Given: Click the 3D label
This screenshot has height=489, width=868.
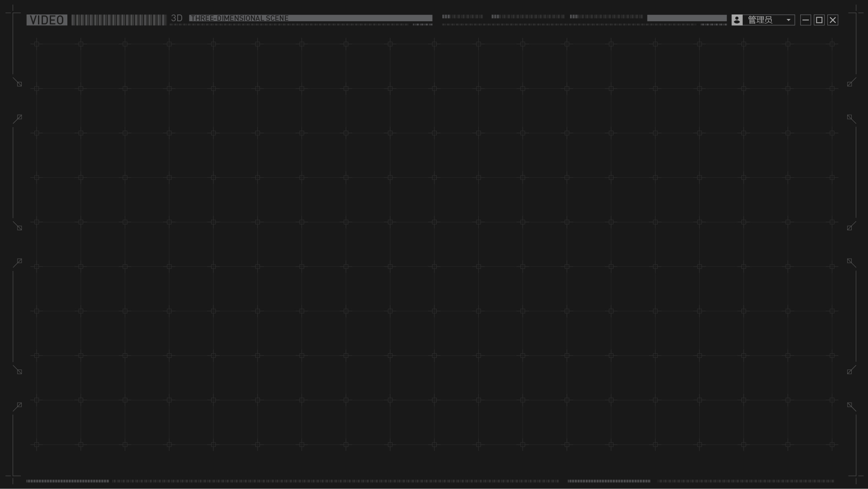Looking at the screenshot, I should (177, 18).
